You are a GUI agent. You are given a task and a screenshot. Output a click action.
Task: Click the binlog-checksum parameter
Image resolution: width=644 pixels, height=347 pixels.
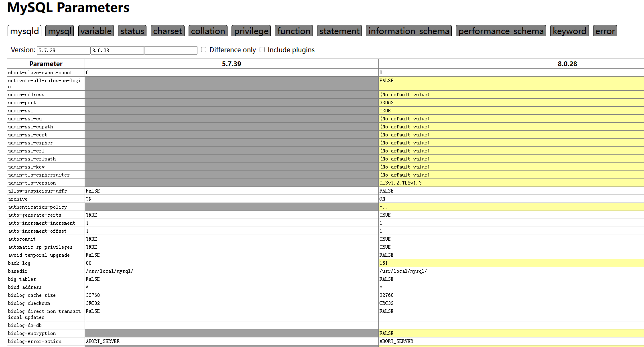29,303
